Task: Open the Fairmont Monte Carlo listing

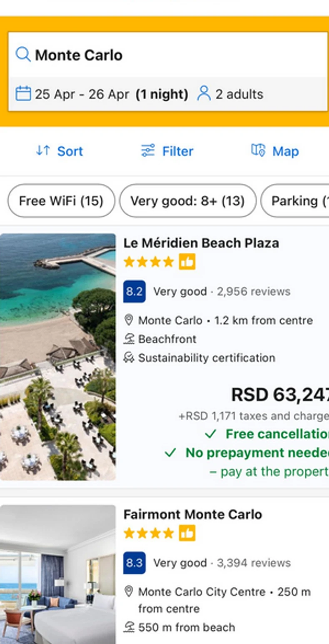Action: [193, 515]
